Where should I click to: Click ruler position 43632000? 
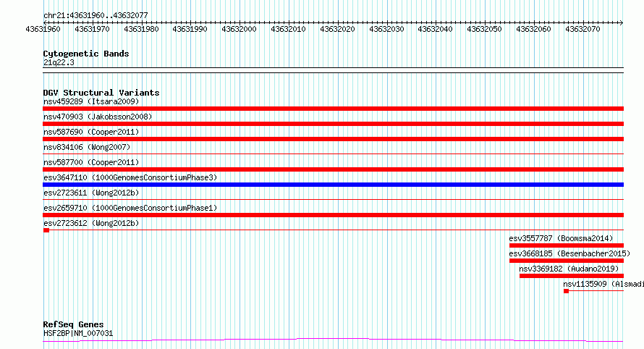click(239, 29)
